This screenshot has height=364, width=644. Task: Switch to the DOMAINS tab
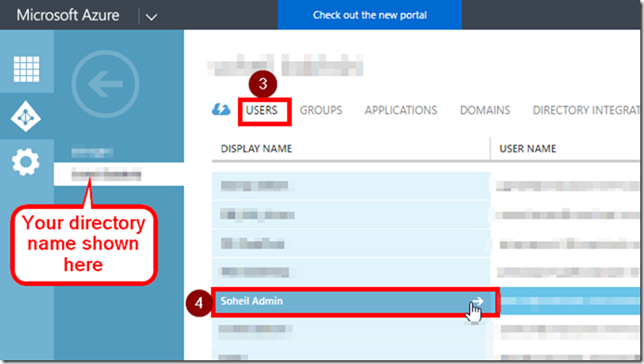click(485, 110)
